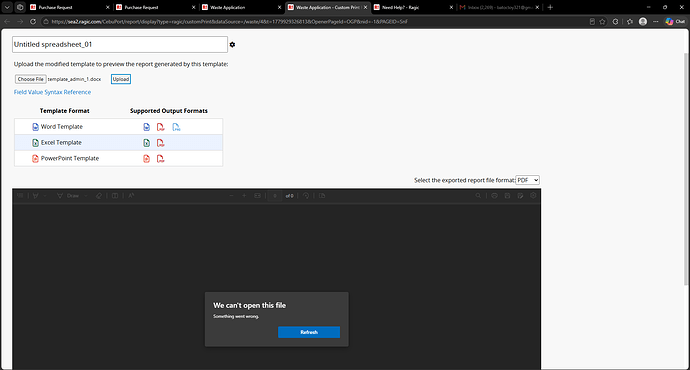690x370 pixels.
Task: Select the Excel Template row
Action: 118,143
